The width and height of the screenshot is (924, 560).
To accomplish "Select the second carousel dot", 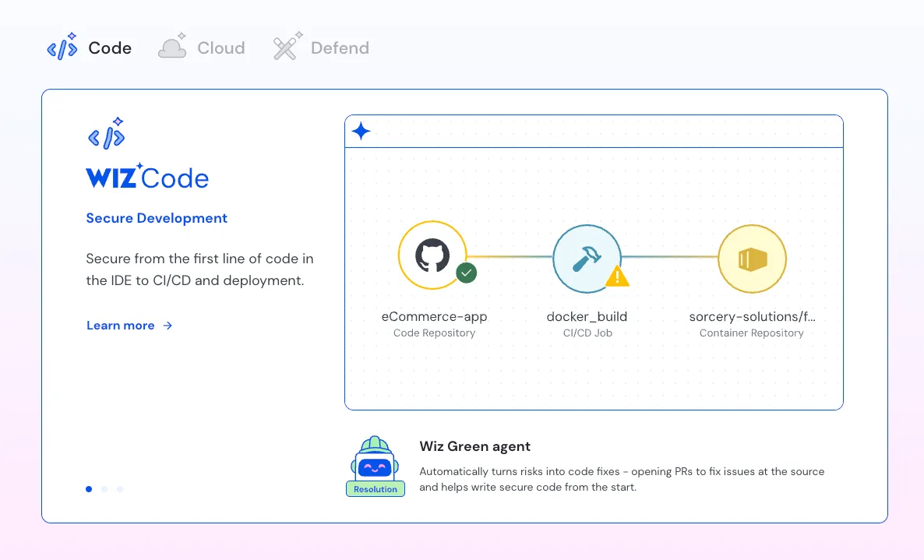I will [x=104, y=489].
